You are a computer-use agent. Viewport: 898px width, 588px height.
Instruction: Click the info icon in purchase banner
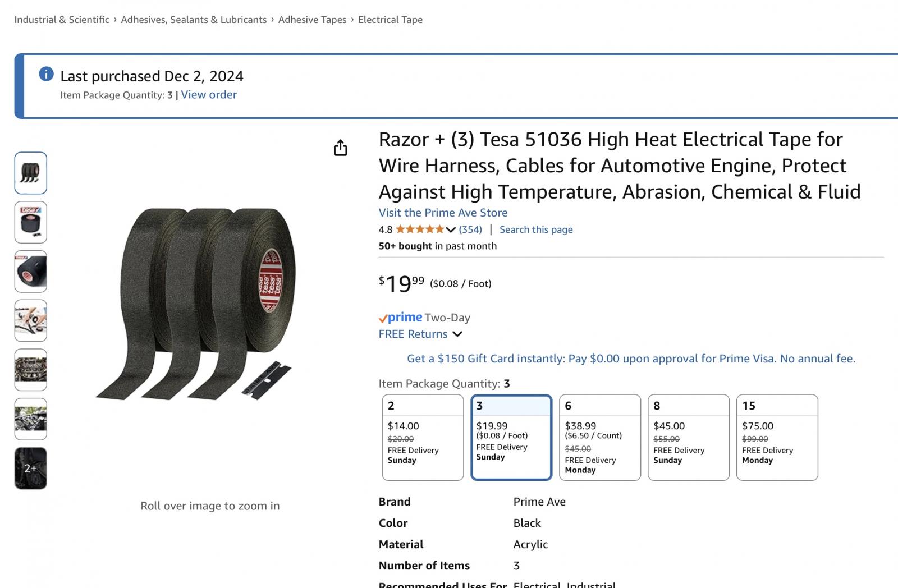46,74
